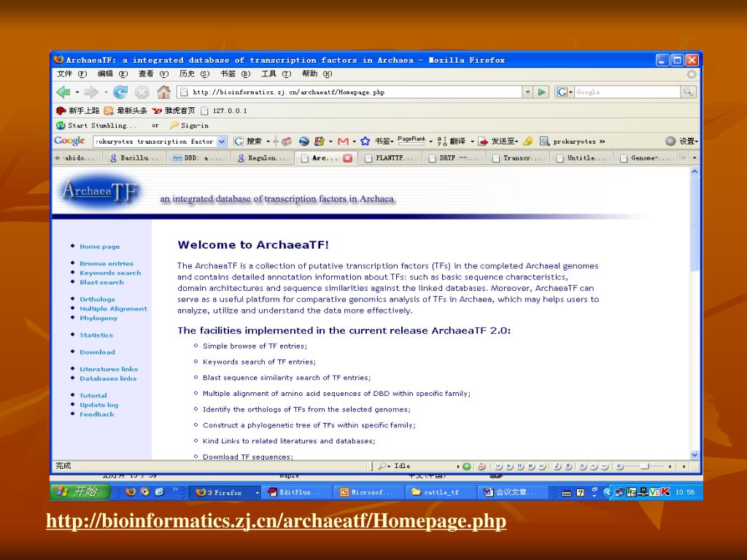Go to the browser Home icon
Image resolution: width=747 pixels, height=560 pixels.
tap(164, 92)
